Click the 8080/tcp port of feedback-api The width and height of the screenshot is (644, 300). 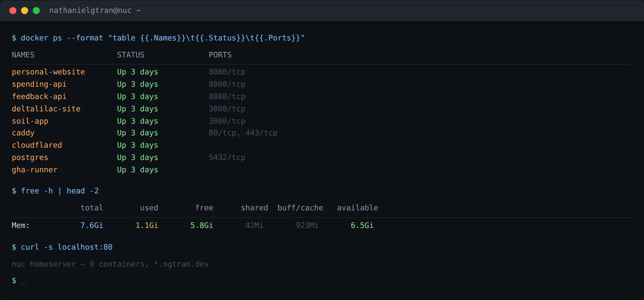click(x=227, y=96)
